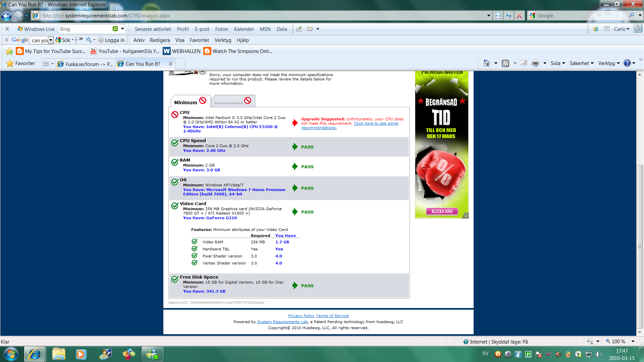644x362 pixels.
Task: Expand the Säkerhet menu dropdown
Action: click(x=582, y=63)
